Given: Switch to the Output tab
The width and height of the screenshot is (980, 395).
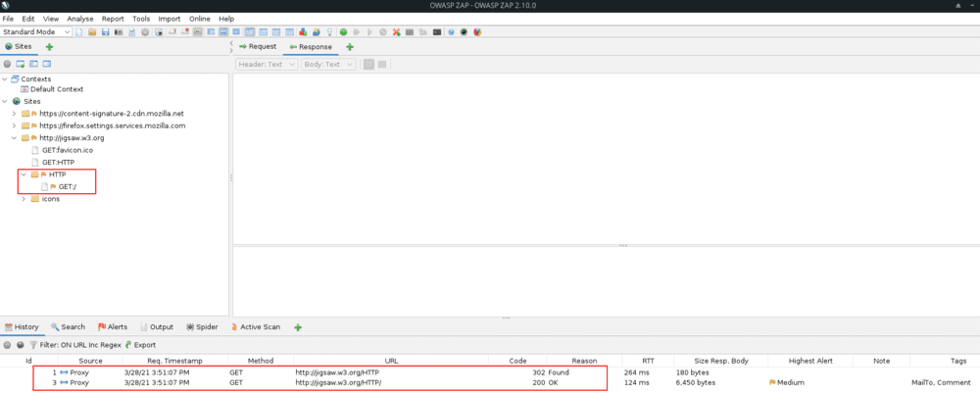Looking at the screenshot, I should 157,326.
